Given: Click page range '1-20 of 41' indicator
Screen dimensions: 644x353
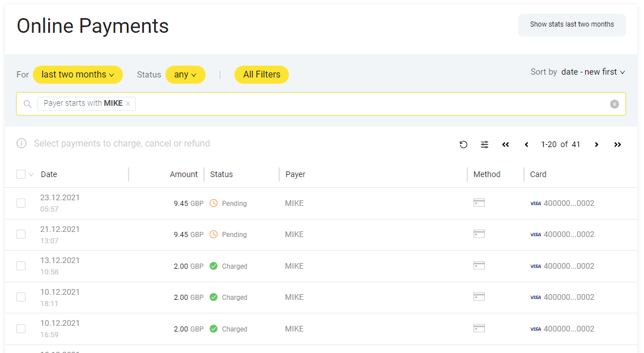Looking at the screenshot, I should pos(560,144).
